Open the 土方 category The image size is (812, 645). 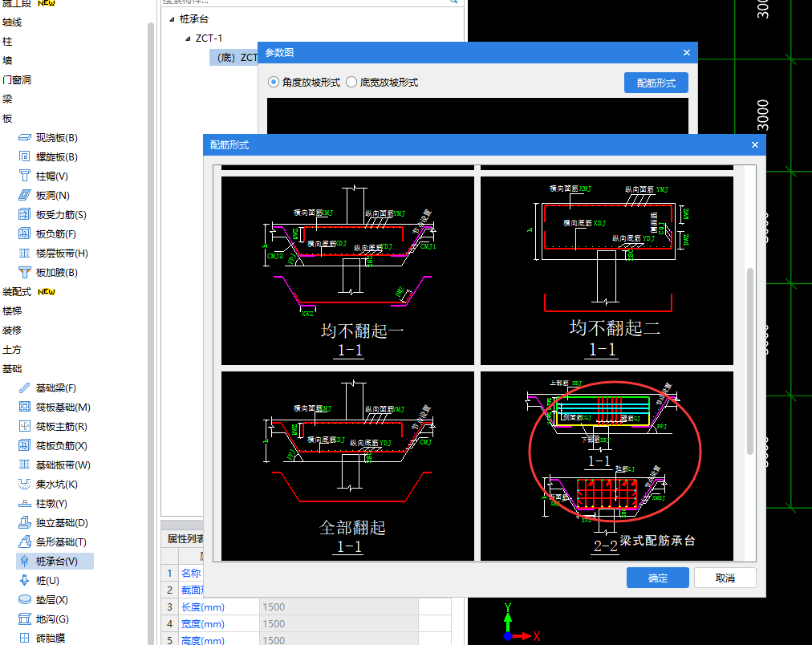12,350
